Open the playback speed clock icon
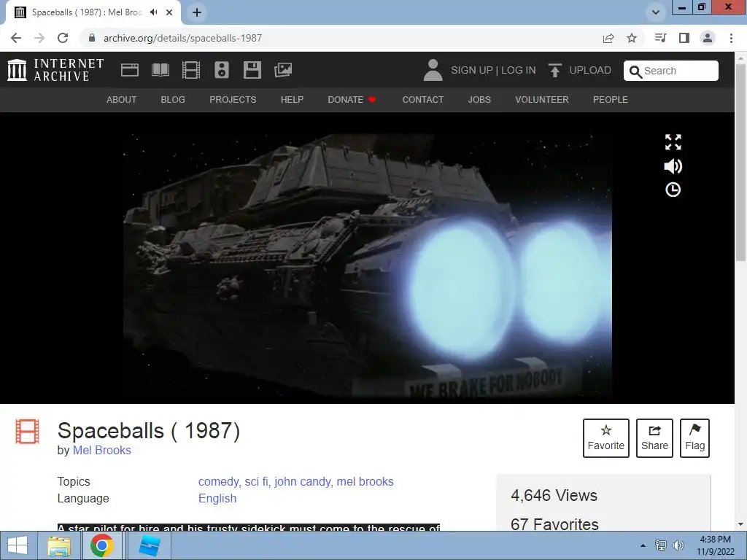 click(x=673, y=190)
